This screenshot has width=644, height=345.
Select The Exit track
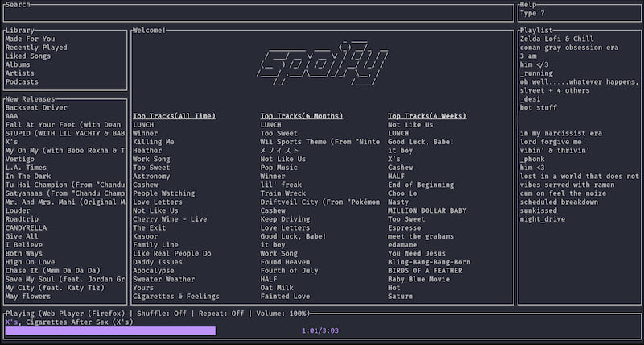tap(150, 228)
